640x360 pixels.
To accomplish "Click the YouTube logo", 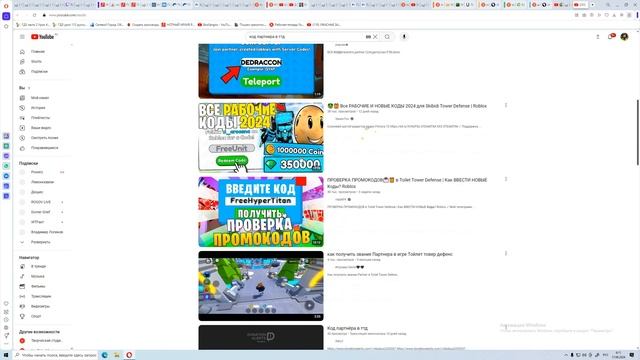I will (x=43, y=37).
